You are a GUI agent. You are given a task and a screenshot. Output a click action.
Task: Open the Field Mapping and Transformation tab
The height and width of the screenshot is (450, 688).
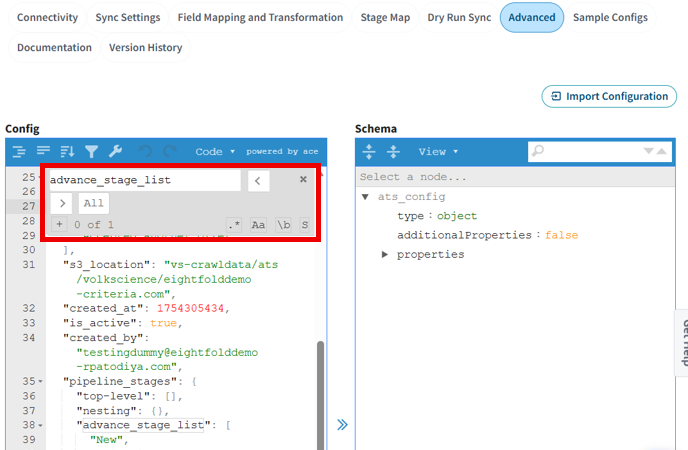[260, 18]
